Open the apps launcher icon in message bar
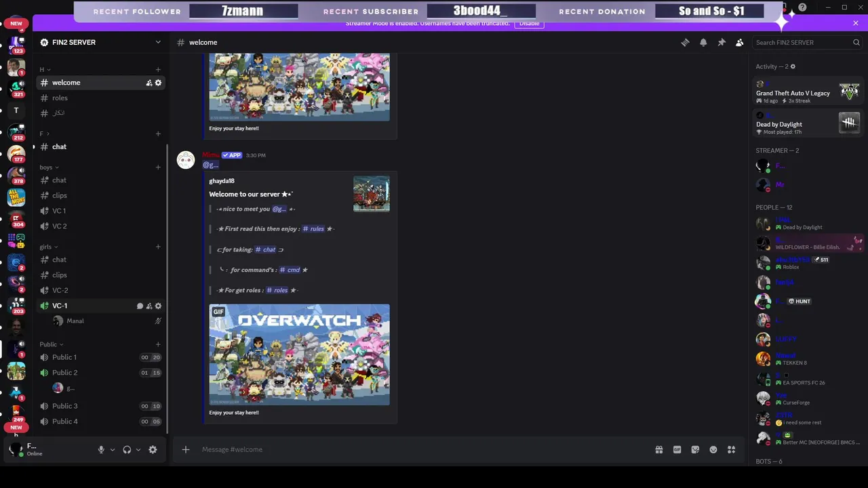Image resolution: width=868 pixels, height=488 pixels. pyautogui.click(x=732, y=449)
